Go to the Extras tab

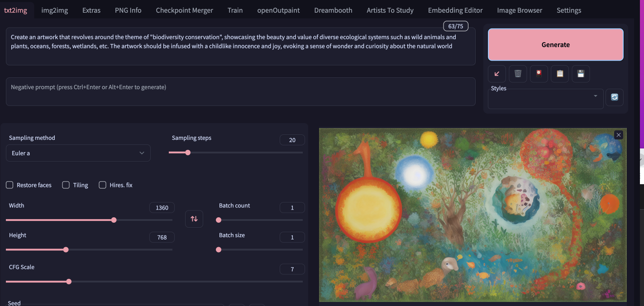[91, 10]
